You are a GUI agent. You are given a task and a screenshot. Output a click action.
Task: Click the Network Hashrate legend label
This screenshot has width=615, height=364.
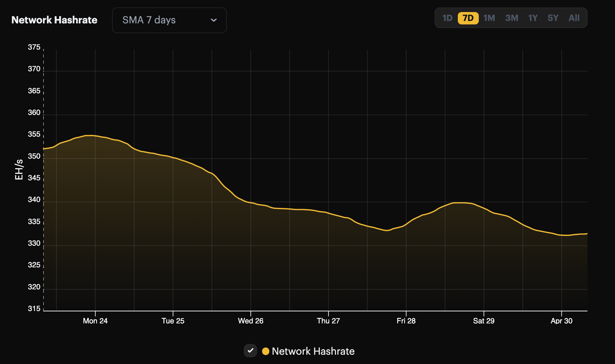click(313, 351)
